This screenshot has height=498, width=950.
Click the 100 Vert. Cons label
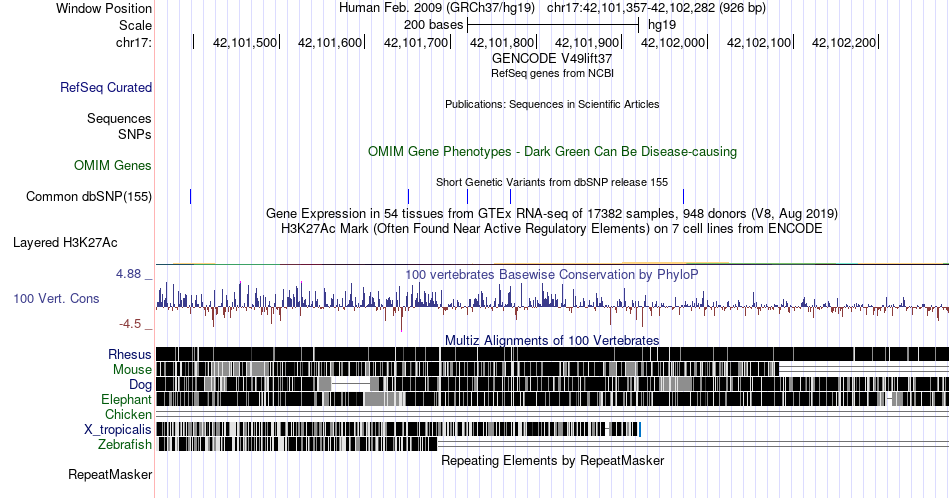pos(56,298)
